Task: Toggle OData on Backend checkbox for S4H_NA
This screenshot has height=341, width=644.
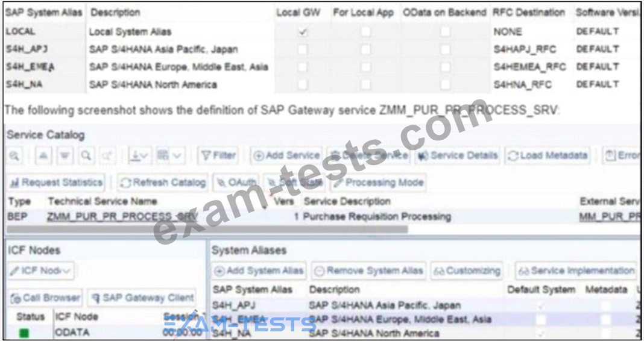Action: pos(445,84)
